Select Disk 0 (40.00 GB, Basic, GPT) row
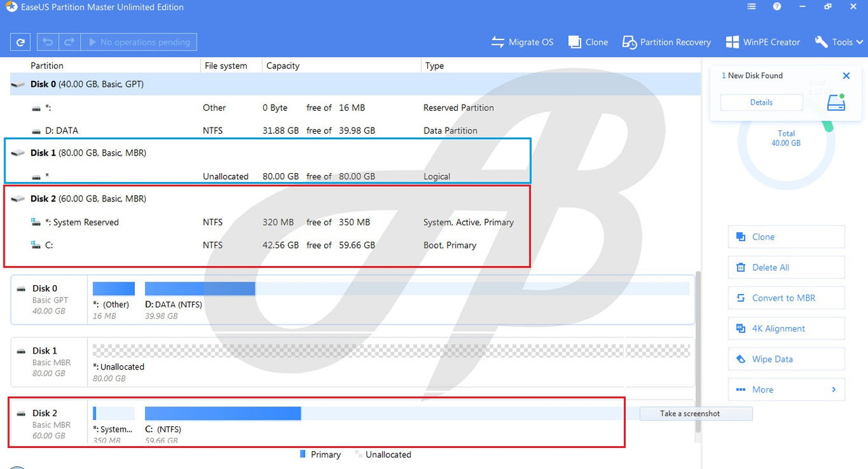Image resolution: width=868 pixels, height=469 pixels. tap(355, 84)
